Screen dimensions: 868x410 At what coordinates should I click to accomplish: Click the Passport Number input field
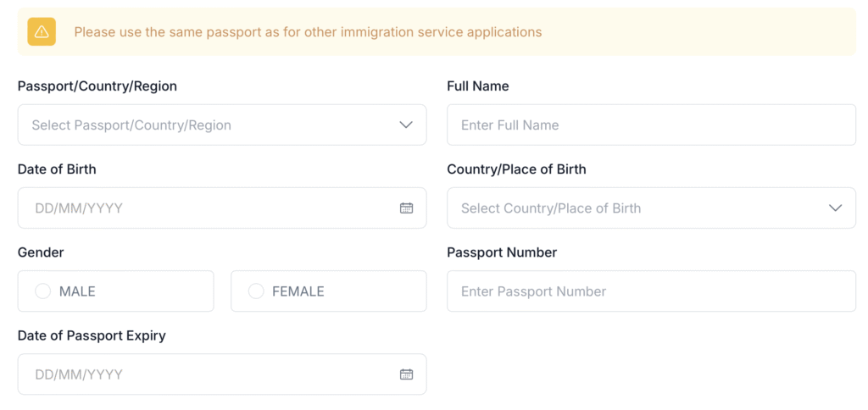650,291
